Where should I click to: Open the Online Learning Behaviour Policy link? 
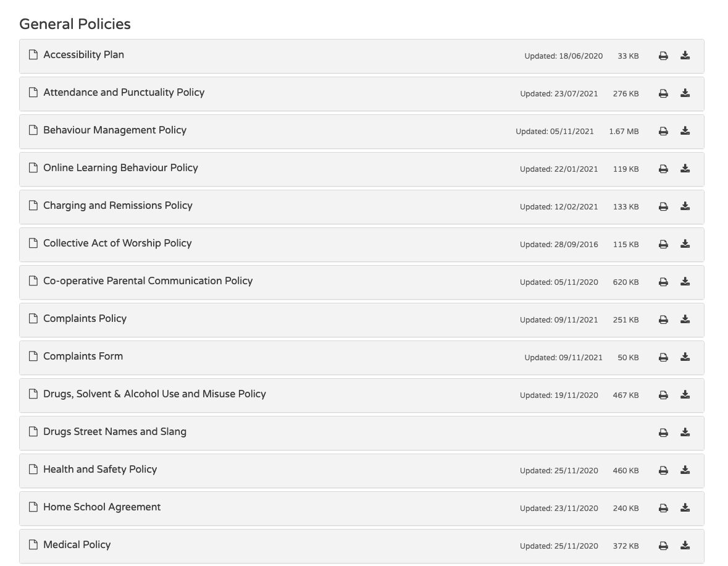(x=120, y=168)
